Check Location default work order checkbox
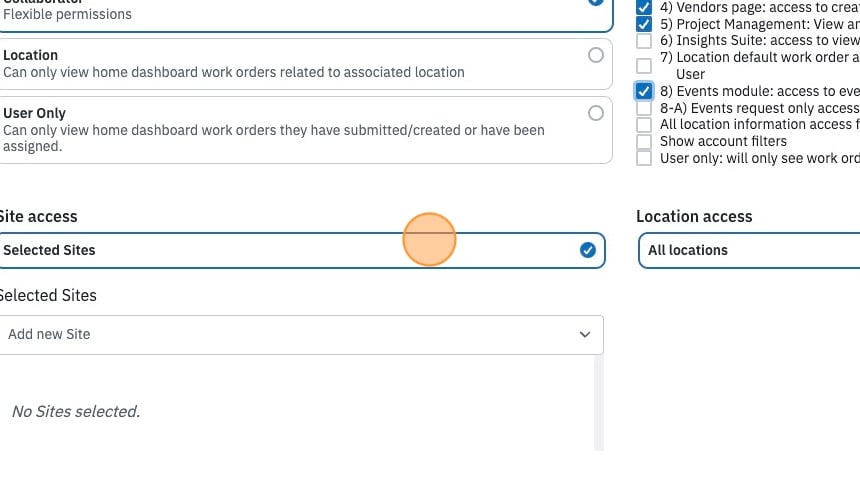The height and width of the screenshot is (481, 860). (644, 66)
